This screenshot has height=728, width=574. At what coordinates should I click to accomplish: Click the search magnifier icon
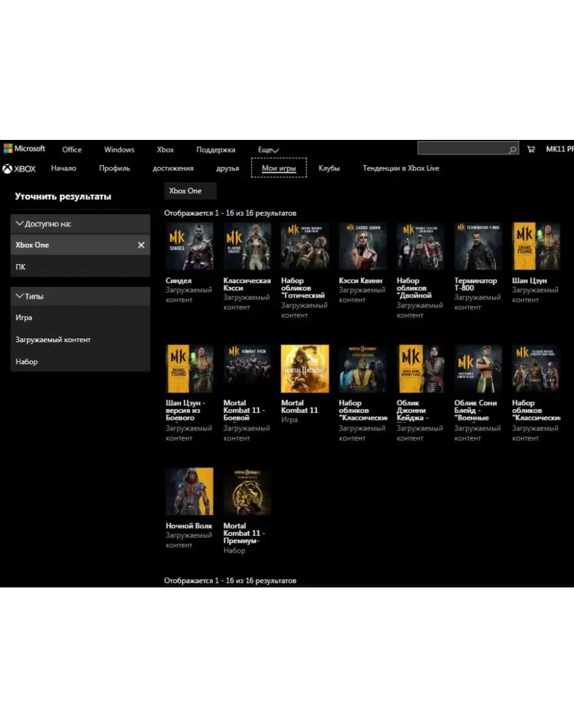[x=512, y=150]
